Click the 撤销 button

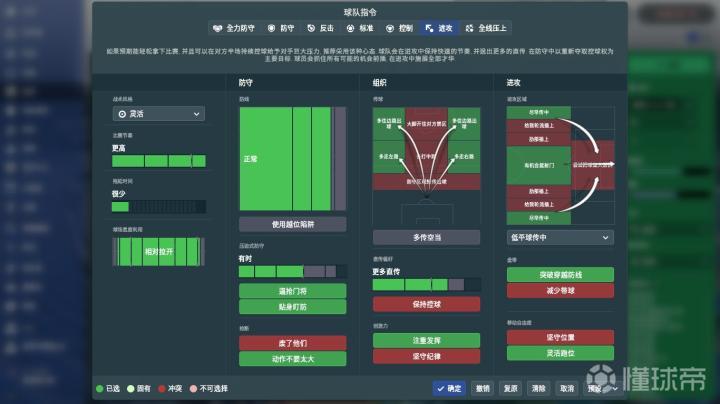[x=483, y=388]
